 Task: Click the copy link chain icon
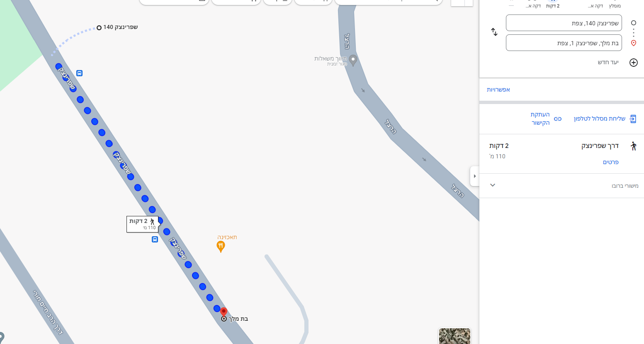click(558, 119)
